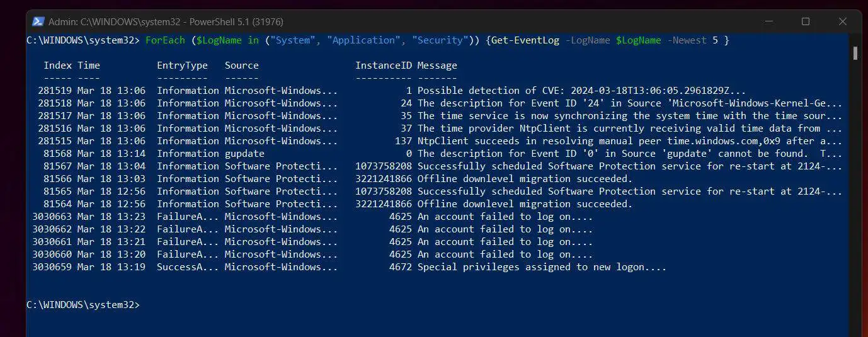Screen dimensions: 868x337
Task: Click the empty prompt line at bottom
Action: [x=83, y=305]
